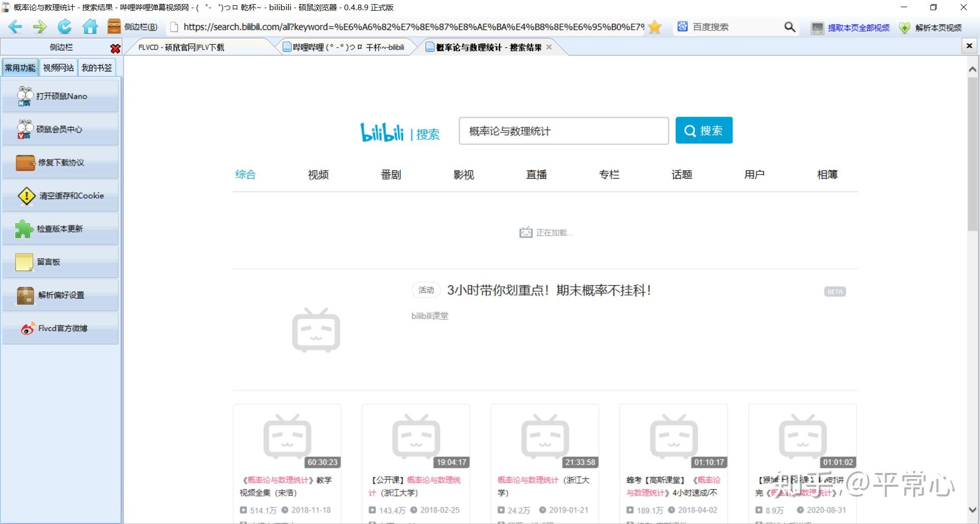Select the 用户 results tab

(x=754, y=174)
